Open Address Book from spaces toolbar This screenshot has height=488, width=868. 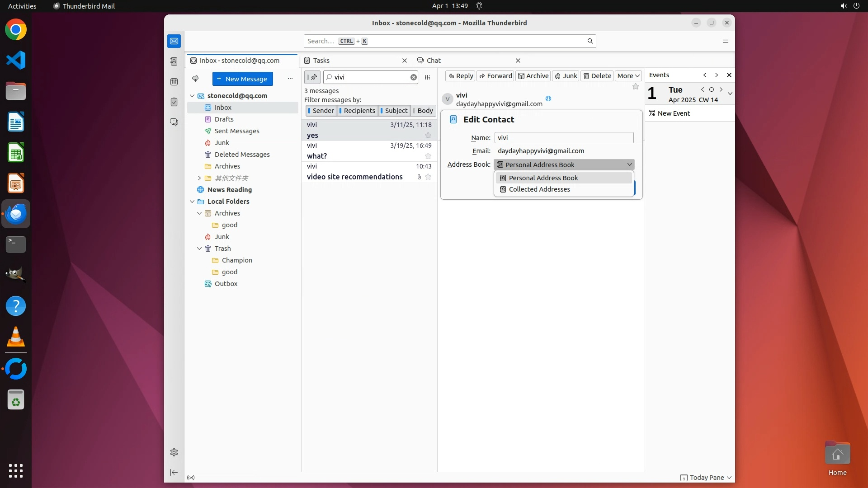point(174,61)
